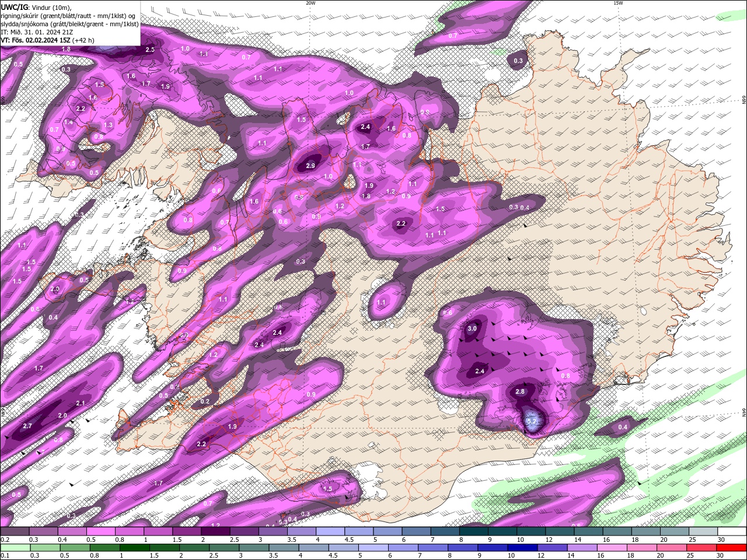Select the darkest green lower swatch starting at 1
Screen dimensions: 747x560
click(135, 548)
